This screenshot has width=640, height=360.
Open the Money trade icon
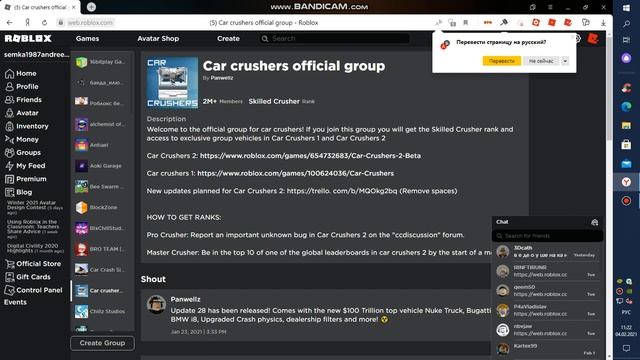[9, 139]
